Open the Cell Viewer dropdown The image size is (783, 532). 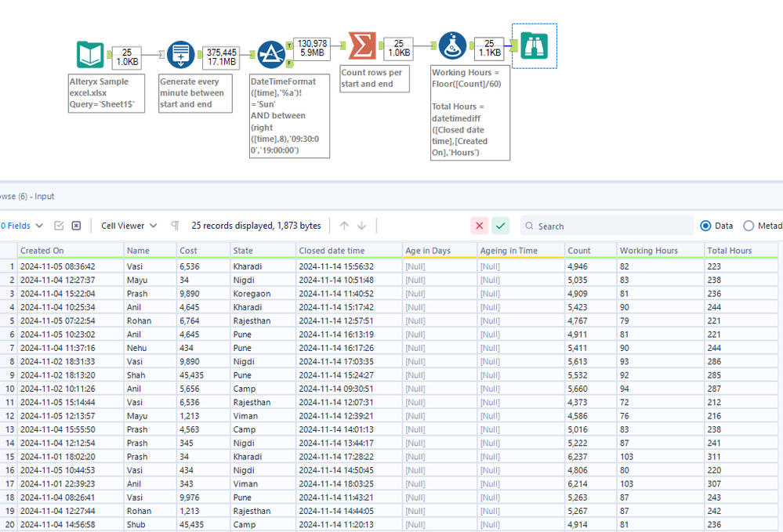coord(129,226)
